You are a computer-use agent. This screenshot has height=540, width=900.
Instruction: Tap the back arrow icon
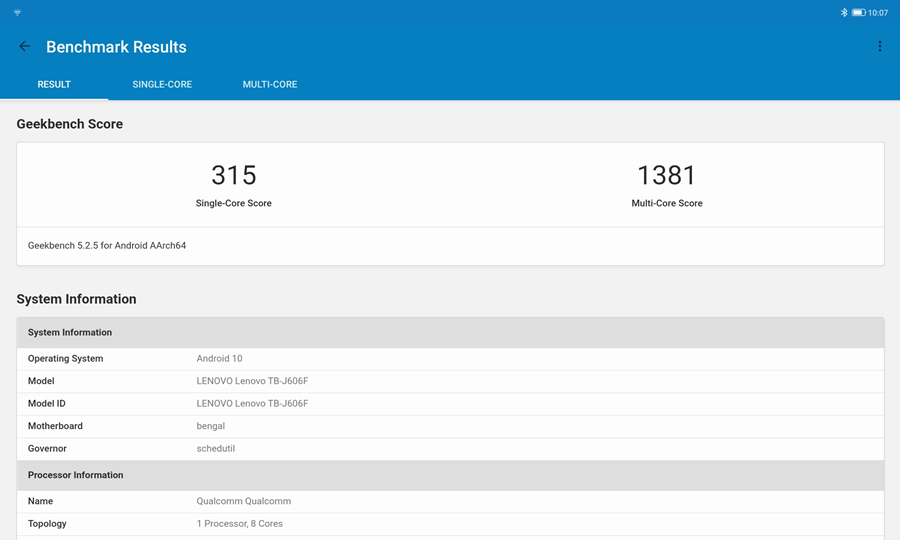click(x=24, y=47)
